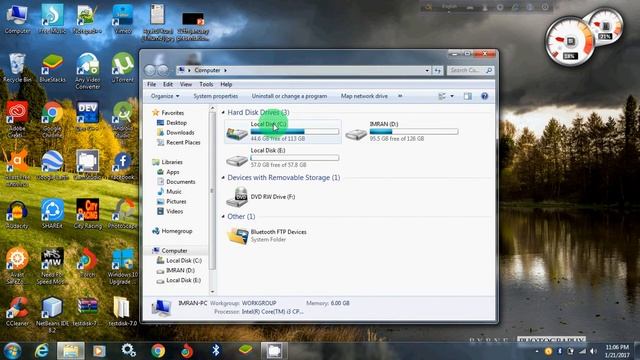Open Chrome from the taskbar
Viewport: 640px width, 360px height.
point(158,350)
